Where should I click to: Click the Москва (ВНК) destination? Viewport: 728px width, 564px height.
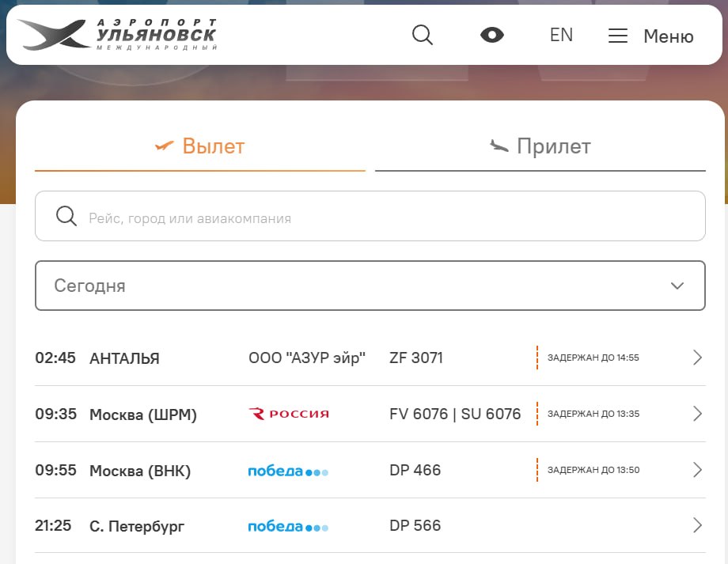(140, 471)
